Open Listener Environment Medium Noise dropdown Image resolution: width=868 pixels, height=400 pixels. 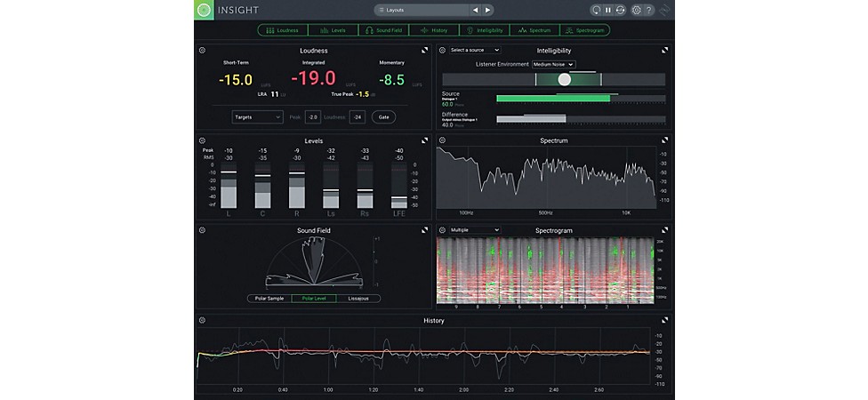tap(553, 64)
